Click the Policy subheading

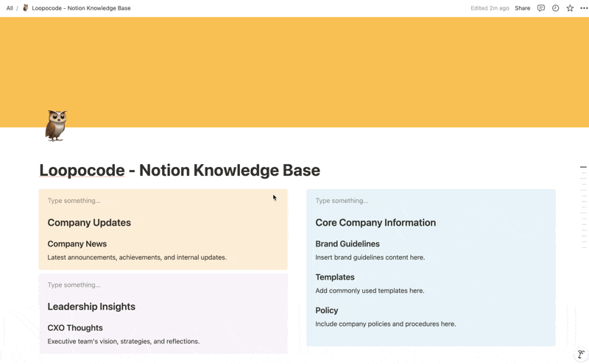(x=326, y=311)
